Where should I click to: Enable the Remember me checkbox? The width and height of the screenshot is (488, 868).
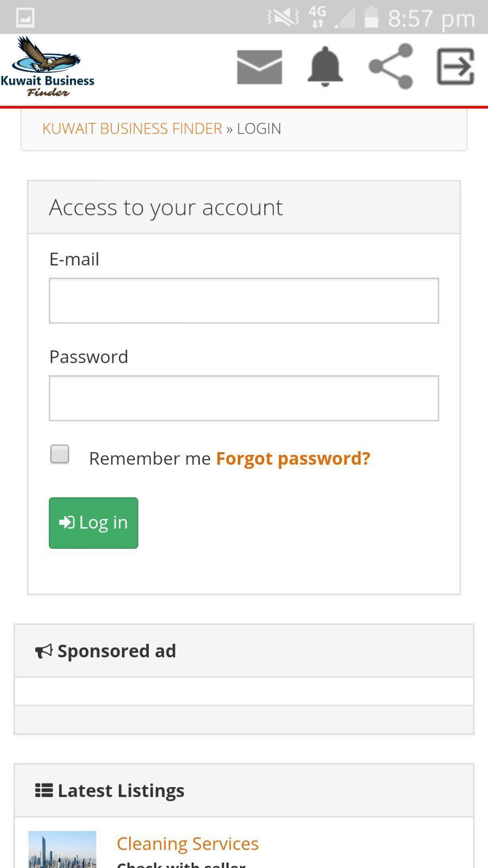[60, 454]
